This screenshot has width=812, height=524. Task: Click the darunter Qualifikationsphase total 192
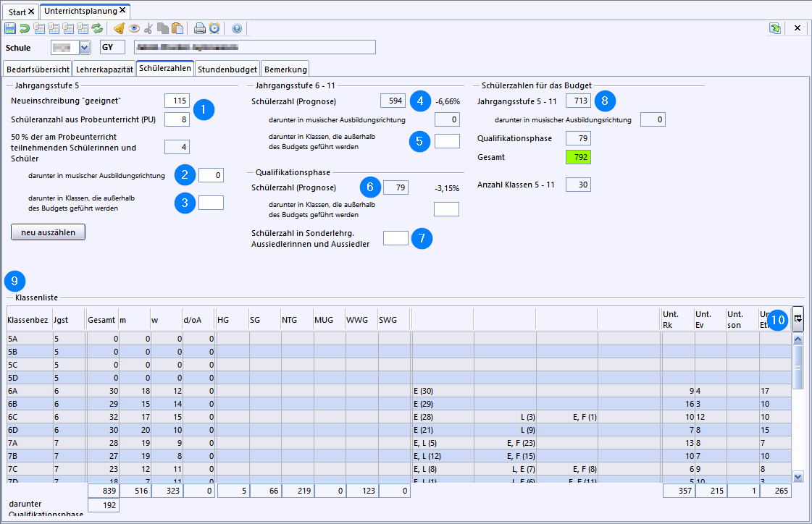coord(103,505)
